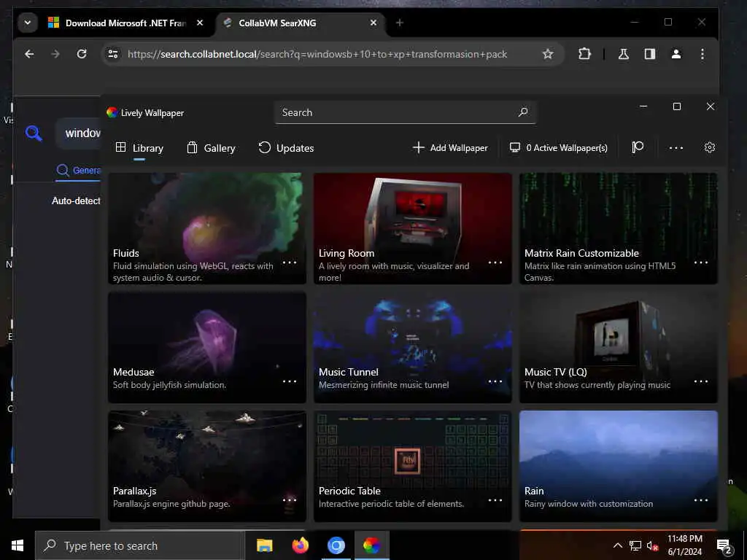Switch to the Gallery tab
This screenshot has height=560, width=747.
[211, 148]
